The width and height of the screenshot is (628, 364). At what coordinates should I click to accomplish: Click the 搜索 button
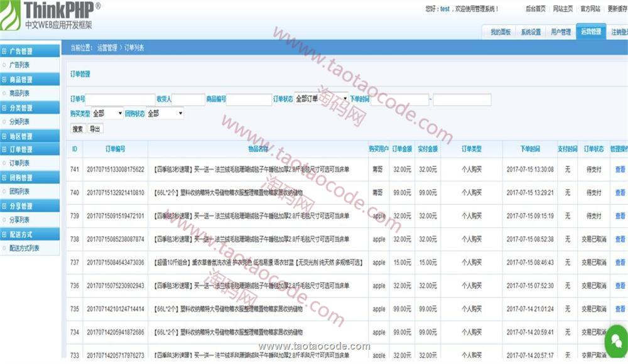pyautogui.click(x=78, y=129)
